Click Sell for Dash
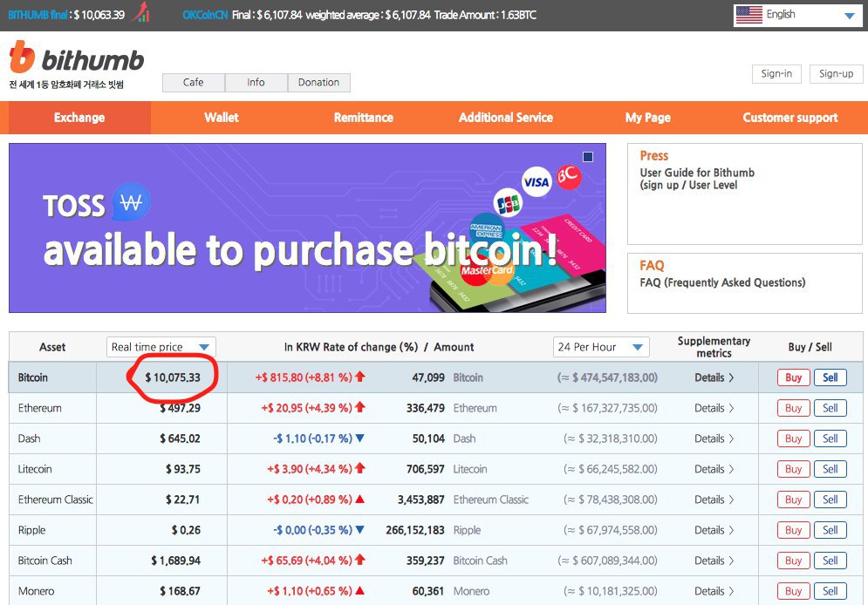 (830, 438)
